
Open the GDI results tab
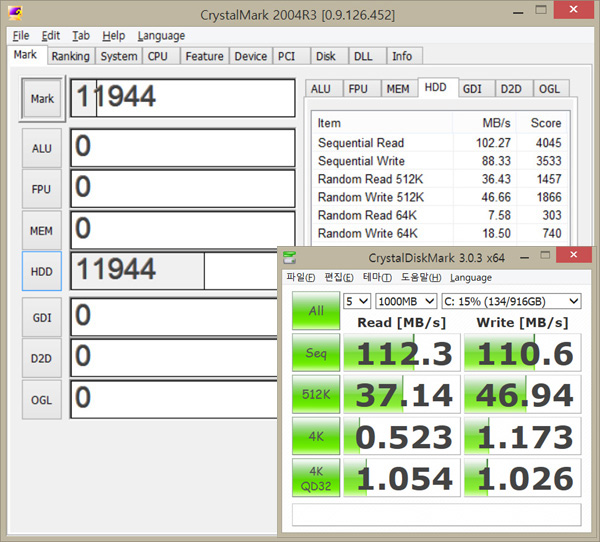pyautogui.click(x=476, y=89)
